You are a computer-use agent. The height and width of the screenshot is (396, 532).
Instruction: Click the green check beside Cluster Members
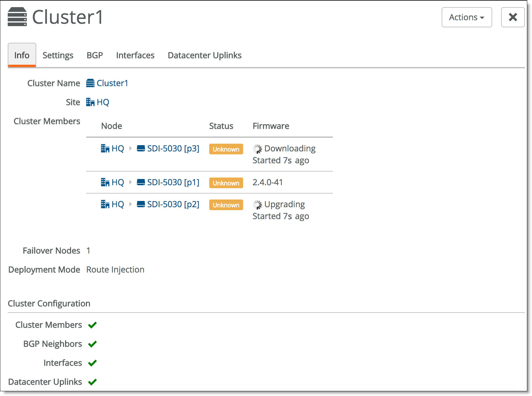(92, 325)
